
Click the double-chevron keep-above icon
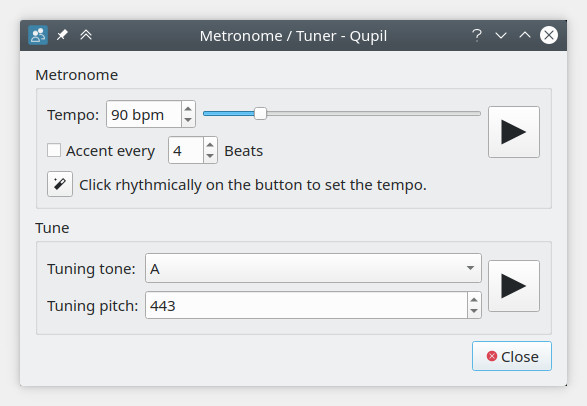86,35
